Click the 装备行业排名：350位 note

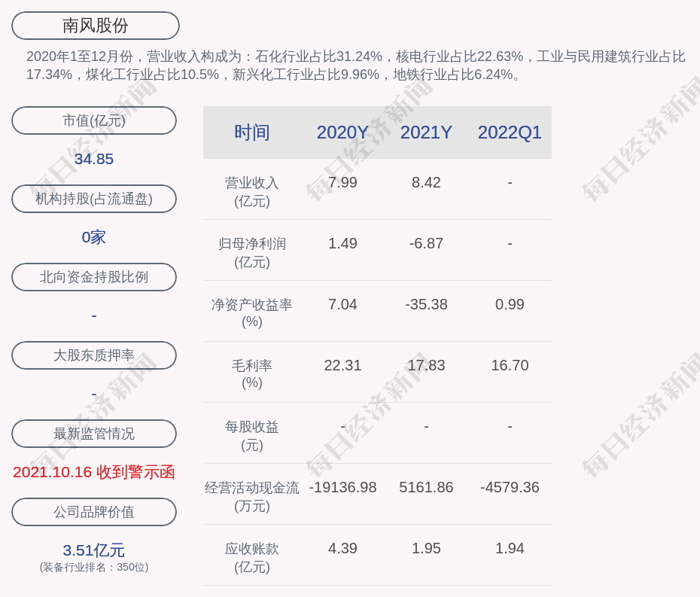[x=94, y=567]
